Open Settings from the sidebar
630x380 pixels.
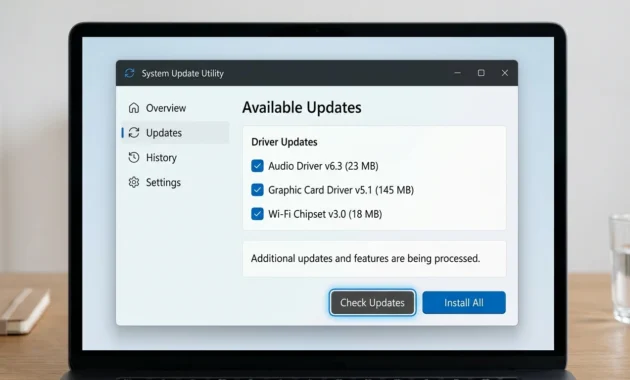point(176,182)
